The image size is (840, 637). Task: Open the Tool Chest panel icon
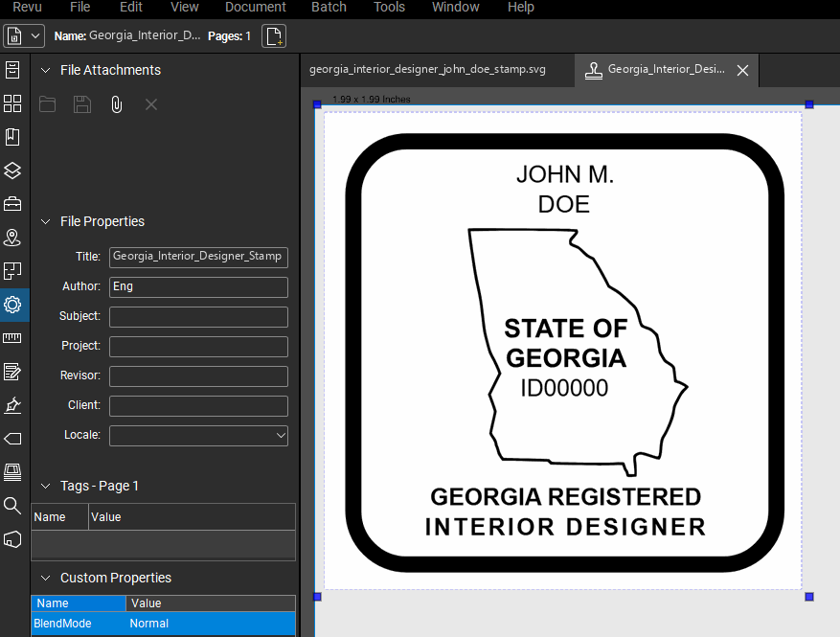[12, 204]
